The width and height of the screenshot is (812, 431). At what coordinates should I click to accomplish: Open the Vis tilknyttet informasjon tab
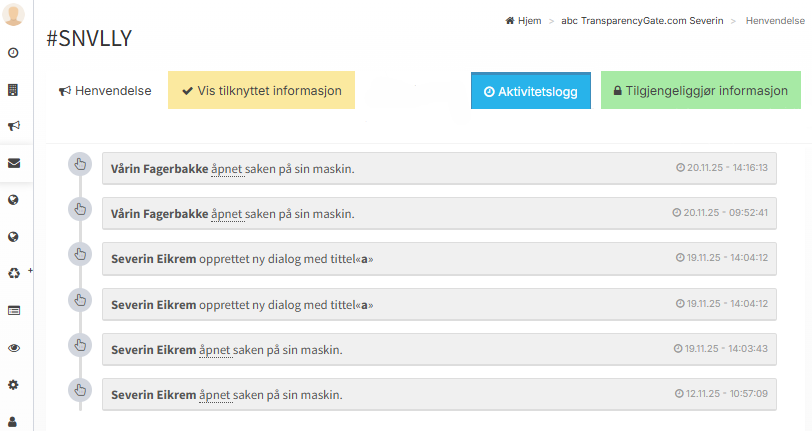(261, 91)
